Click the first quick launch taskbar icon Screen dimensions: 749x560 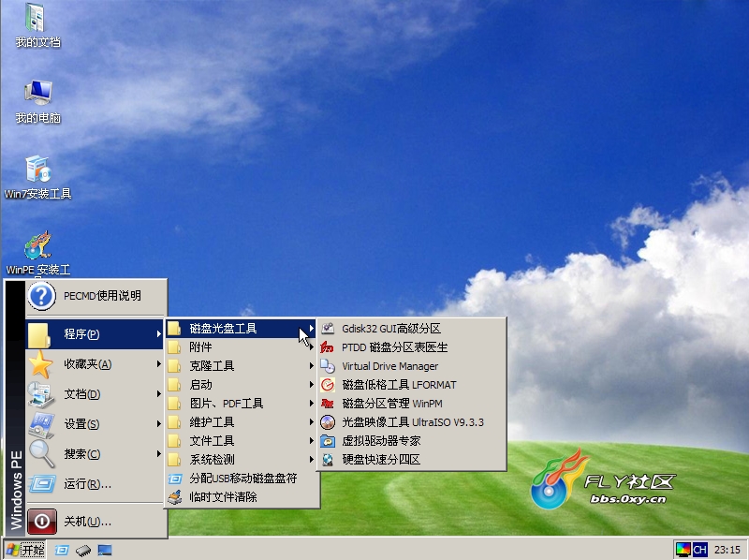click(x=62, y=550)
